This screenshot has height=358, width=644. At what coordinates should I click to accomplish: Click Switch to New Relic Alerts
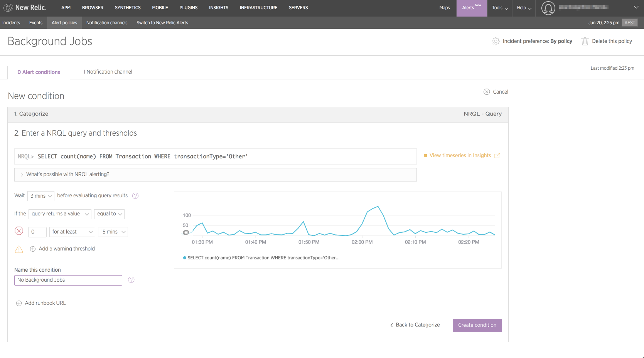(x=162, y=23)
